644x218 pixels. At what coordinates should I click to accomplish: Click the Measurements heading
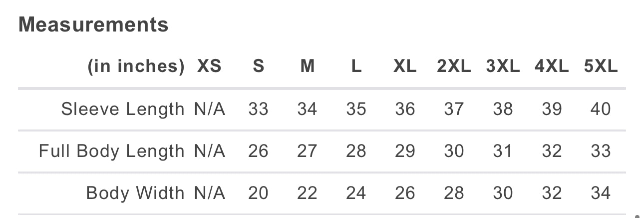(93, 24)
